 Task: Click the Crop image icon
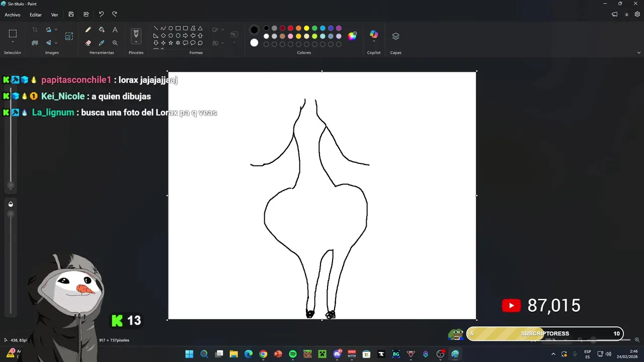pyautogui.click(x=35, y=30)
